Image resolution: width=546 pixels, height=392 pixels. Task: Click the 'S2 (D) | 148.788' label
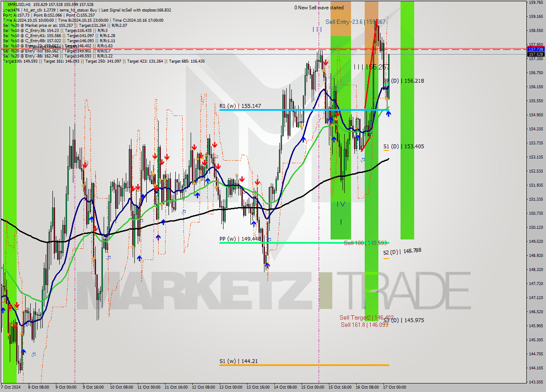(x=402, y=251)
